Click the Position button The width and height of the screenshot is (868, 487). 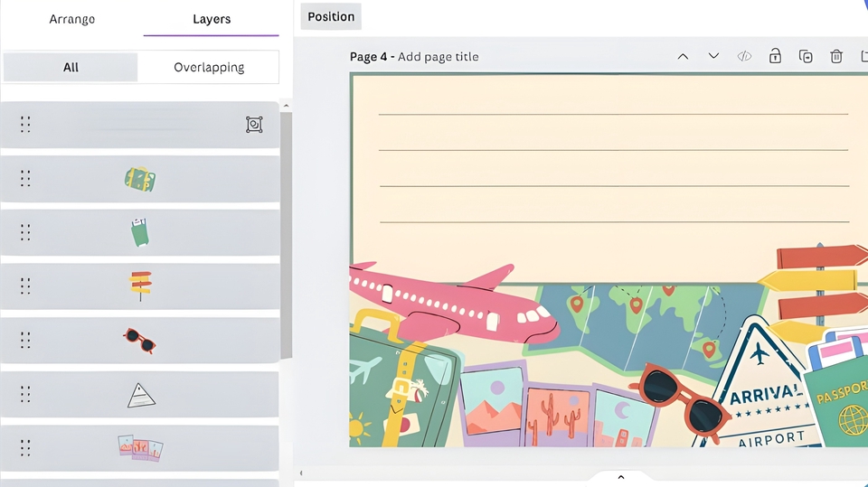point(331,16)
